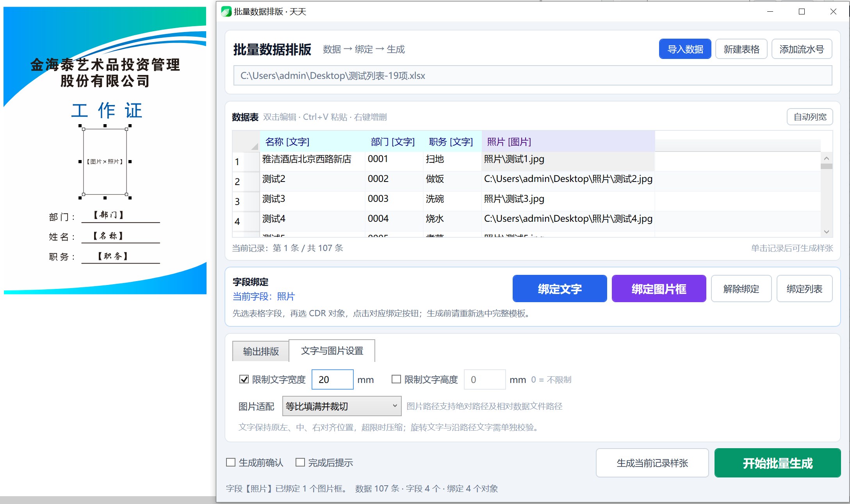Enable the 限制文字高度 checkbox
Image resolution: width=850 pixels, height=504 pixels.
[x=396, y=379]
